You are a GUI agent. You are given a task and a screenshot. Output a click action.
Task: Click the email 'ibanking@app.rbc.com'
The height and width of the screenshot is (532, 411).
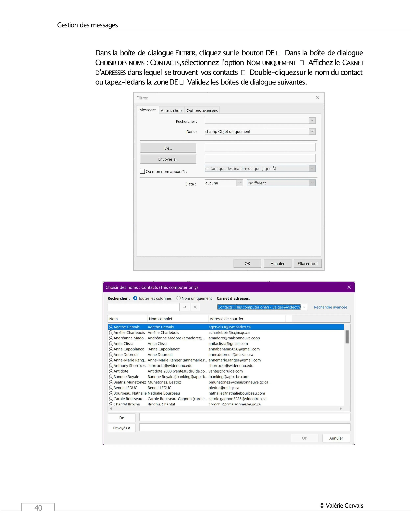click(228, 377)
